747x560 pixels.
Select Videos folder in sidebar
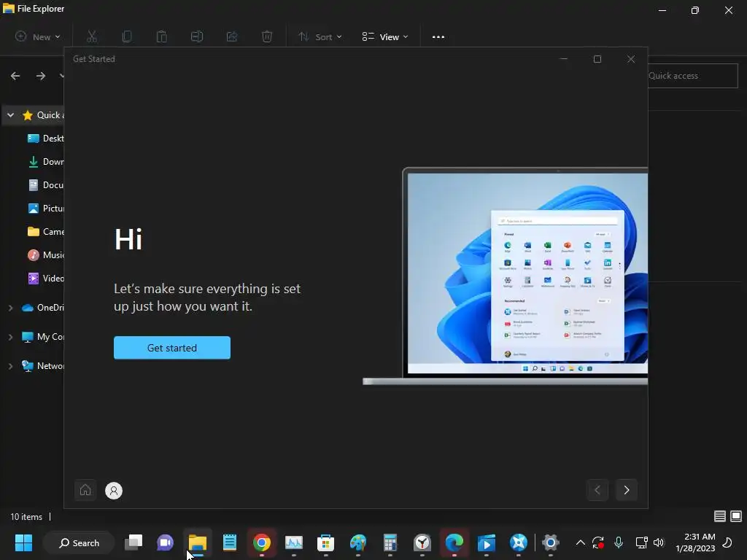tap(45, 278)
